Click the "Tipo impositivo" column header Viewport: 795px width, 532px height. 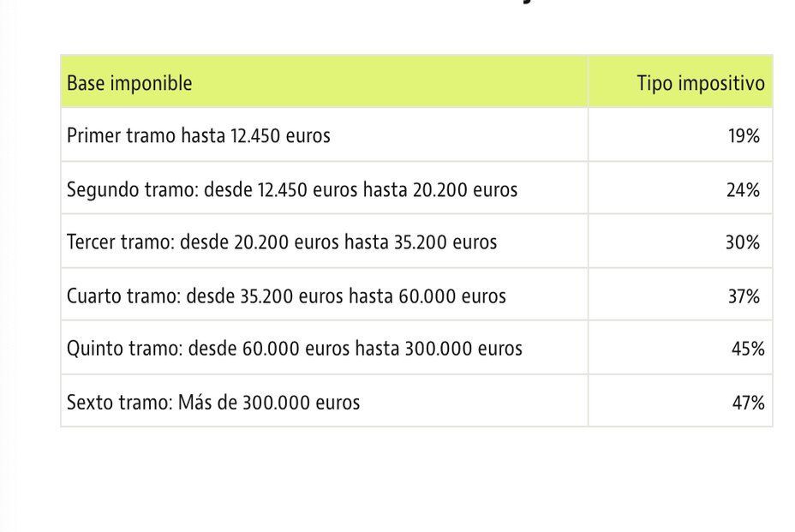700,83
